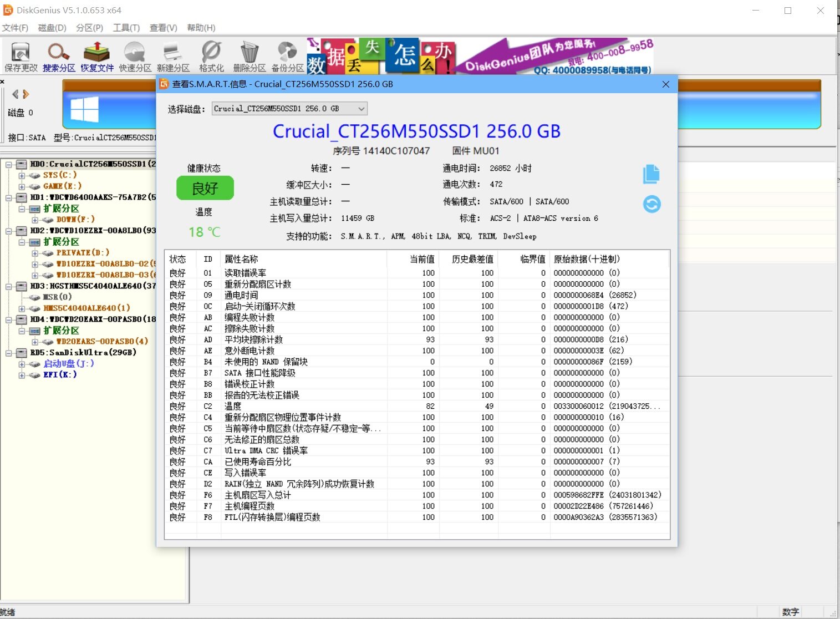Collapse the HD1 WDCWD6400AAKS tree node
Screen dimensions: 840x619
(9, 197)
